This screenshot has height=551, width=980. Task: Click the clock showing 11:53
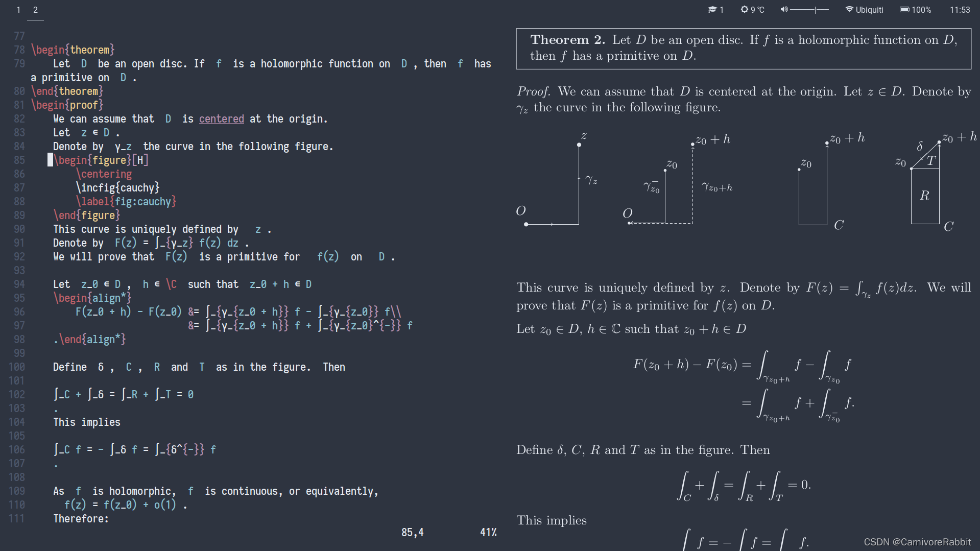960,10
